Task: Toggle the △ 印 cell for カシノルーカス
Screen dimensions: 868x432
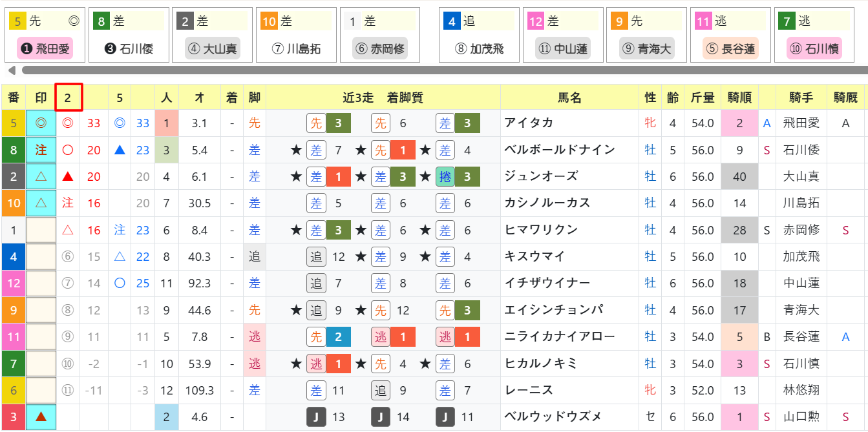Action: pos(41,203)
